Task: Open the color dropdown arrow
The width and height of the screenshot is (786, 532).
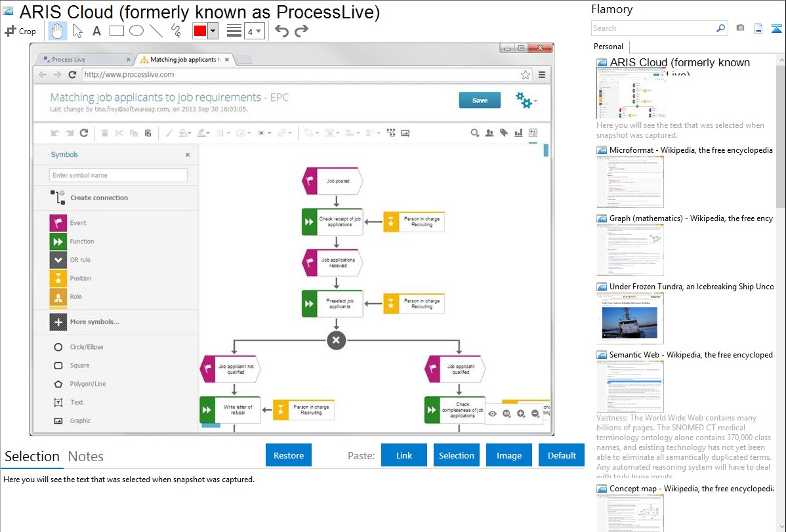Action: click(213, 31)
